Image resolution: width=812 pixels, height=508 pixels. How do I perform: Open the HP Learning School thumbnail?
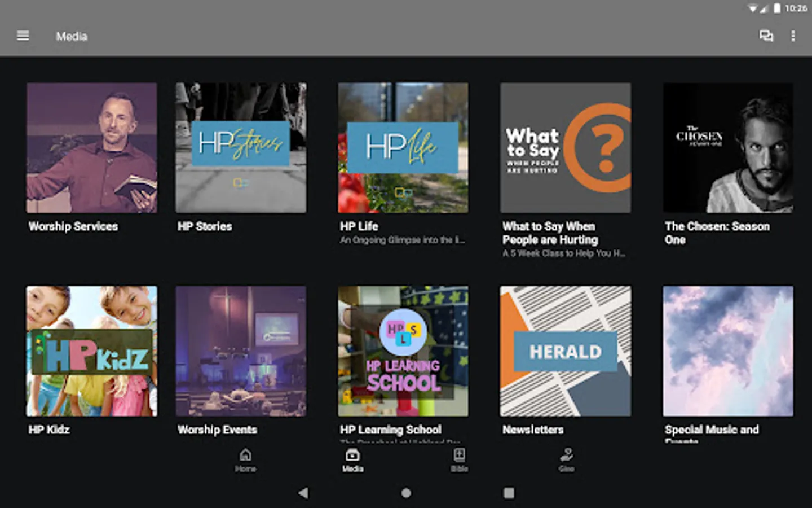point(403,351)
